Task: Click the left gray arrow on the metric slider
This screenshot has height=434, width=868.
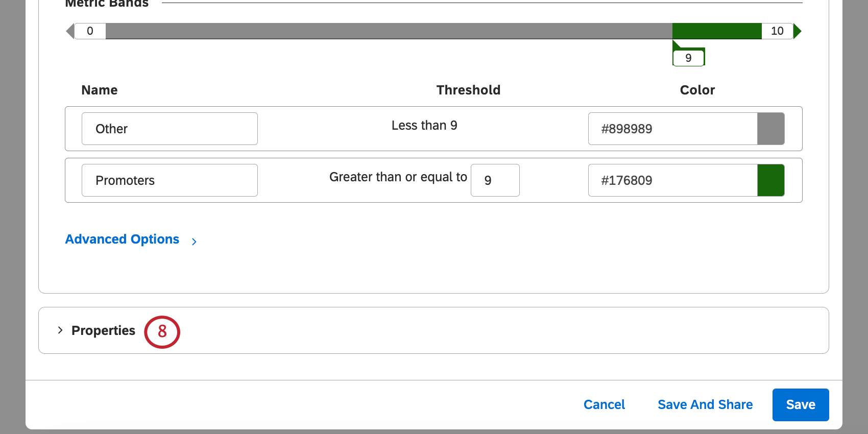Action: [70, 31]
